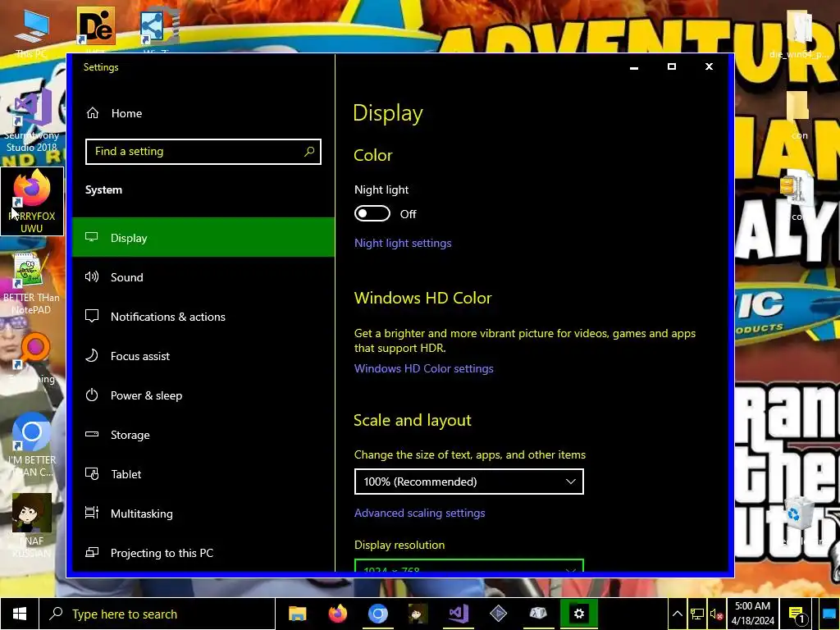The height and width of the screenshot is (630, 840).
Task: Toggle the Night light switch
Action: tap(372, 214)
